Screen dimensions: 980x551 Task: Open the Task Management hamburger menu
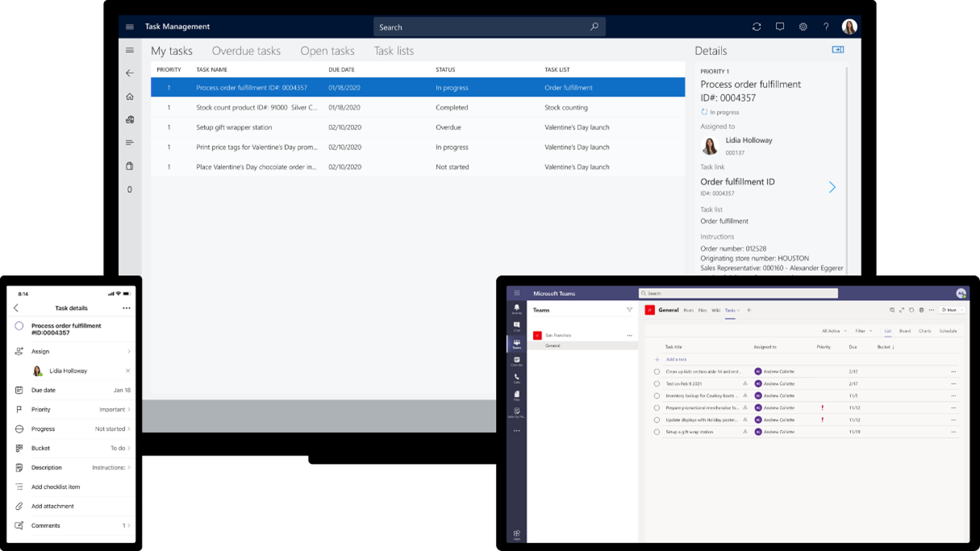(129, 27)
